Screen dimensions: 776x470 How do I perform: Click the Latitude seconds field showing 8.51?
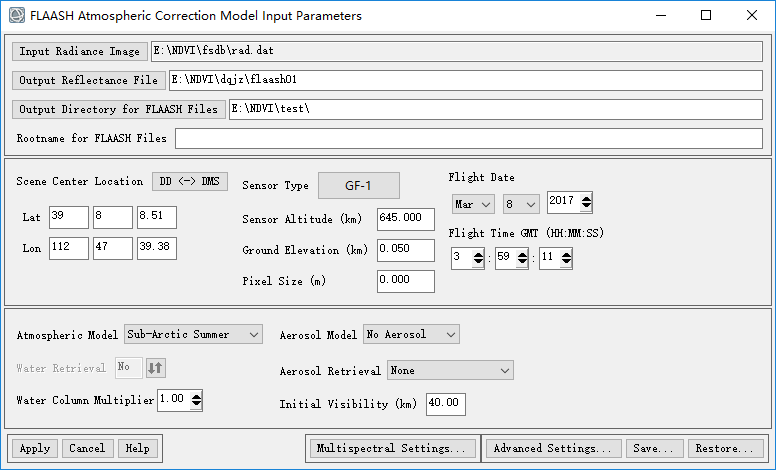click(157, 217)
